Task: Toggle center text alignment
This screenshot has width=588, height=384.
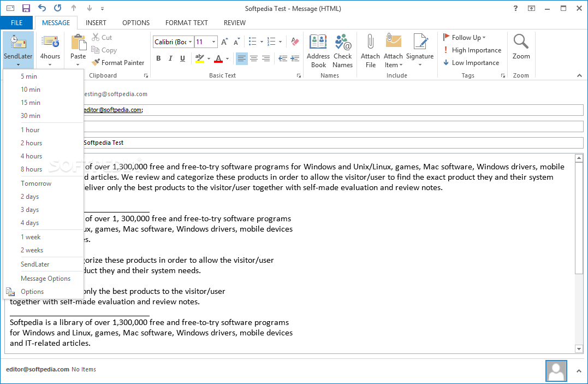Action: [x=254, y=58]
